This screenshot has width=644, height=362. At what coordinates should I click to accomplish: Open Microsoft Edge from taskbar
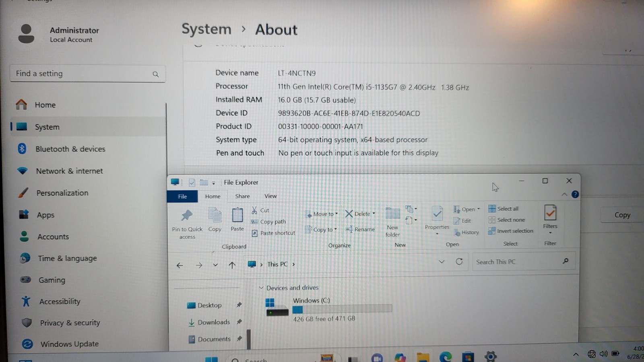(445, 357)
